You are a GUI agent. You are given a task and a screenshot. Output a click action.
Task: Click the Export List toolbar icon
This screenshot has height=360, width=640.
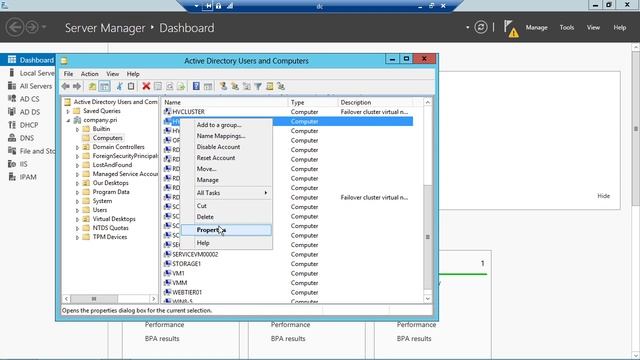pyautogui.click(x=181, y=86)
